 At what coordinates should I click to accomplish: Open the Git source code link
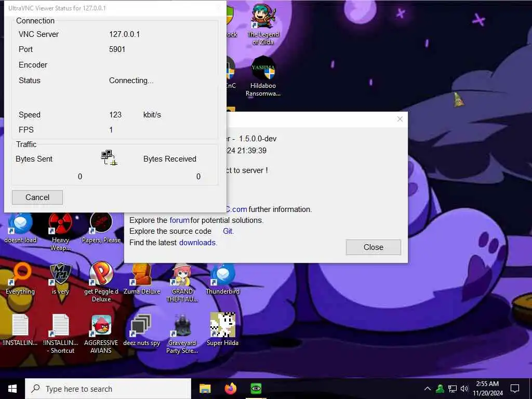pos(228,231)
